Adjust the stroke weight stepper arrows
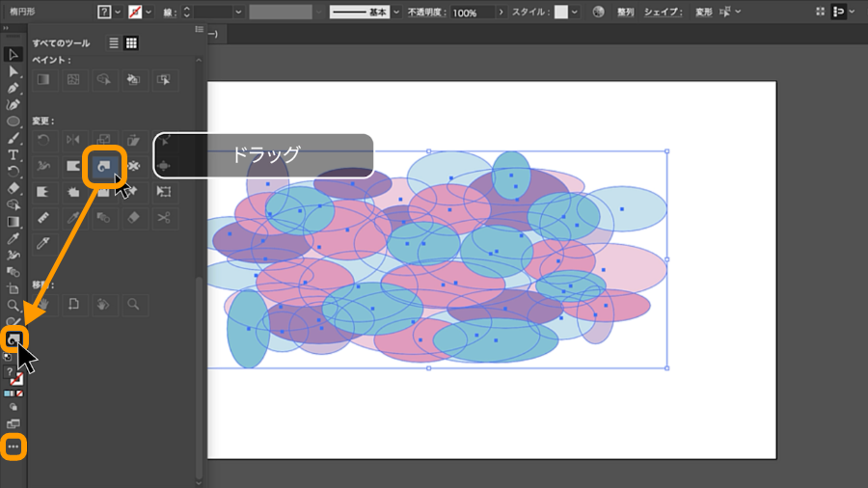Image resolution: width=868 pixels, height=488 pixels. pos(186,12)
